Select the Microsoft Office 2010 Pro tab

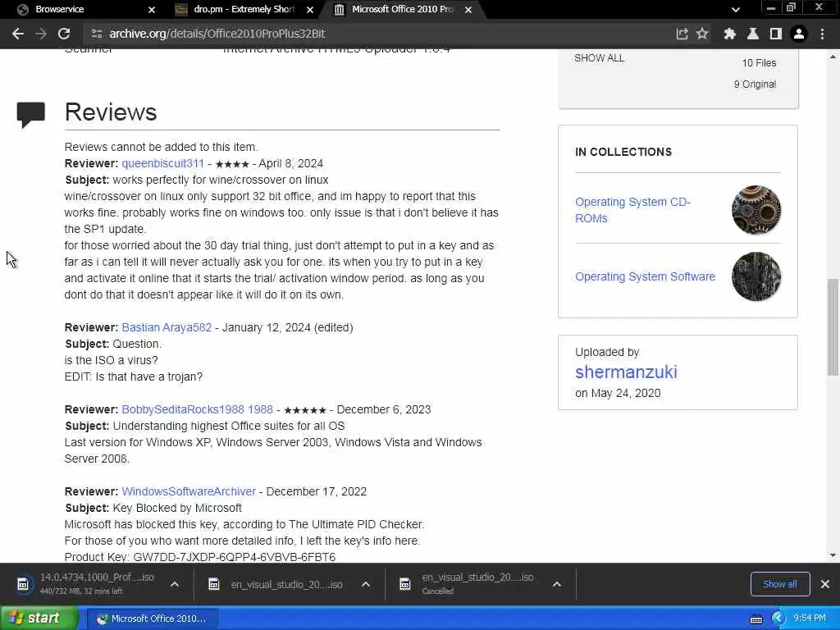(402, 10)
